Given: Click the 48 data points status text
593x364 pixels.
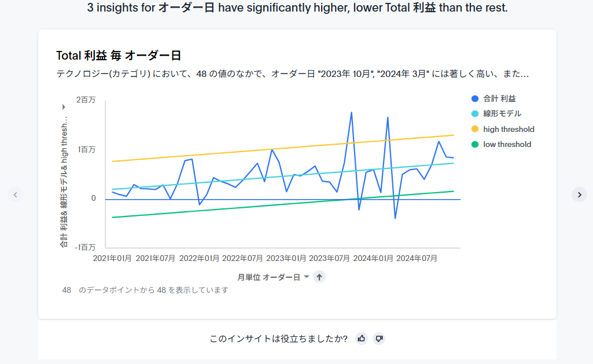Looking at the screenshot, I should coord(145,290).
